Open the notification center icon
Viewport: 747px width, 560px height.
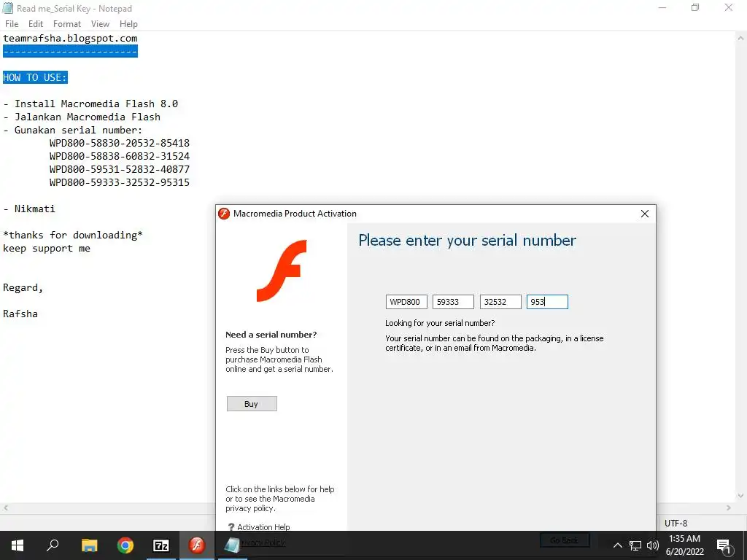724,545
